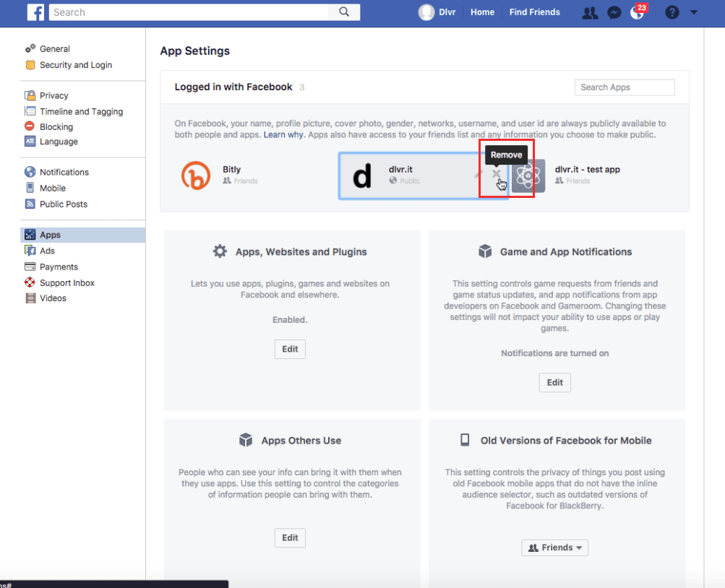Open Security and Login settings
Image resolution: width=725 pixels, height=588 pixels.
click(76, 65)
